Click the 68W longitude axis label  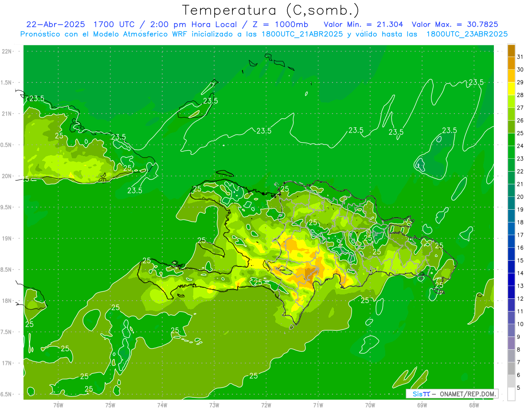474,405
